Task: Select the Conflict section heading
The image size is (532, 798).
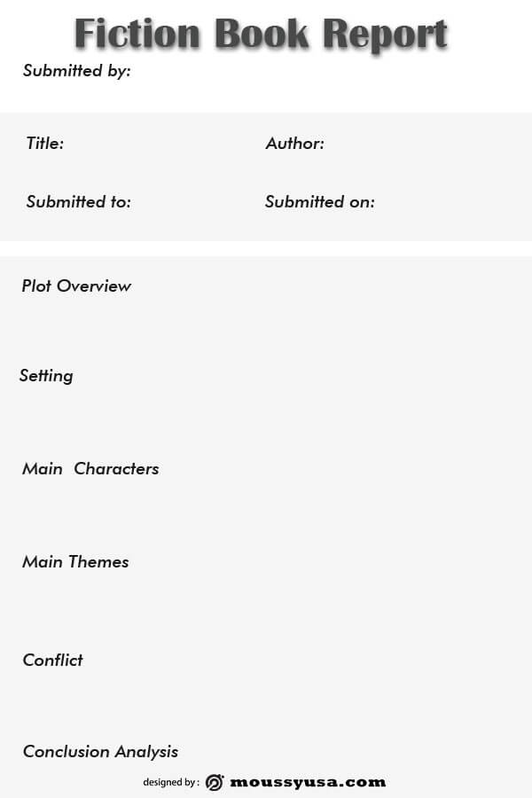Action: 52,660
